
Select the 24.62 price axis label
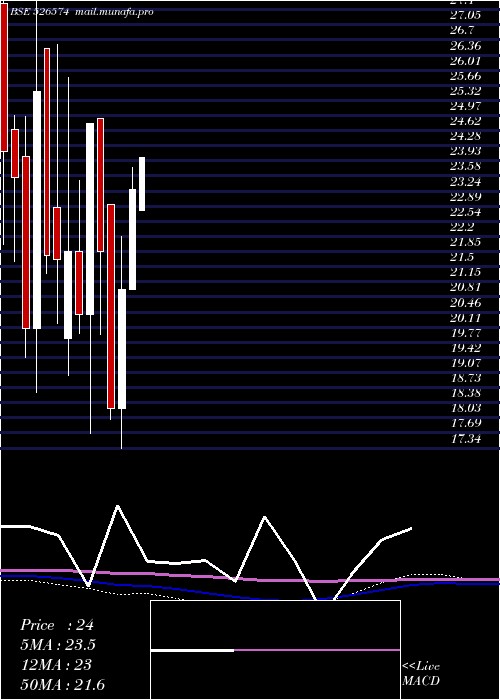click(x=466, y=121)
